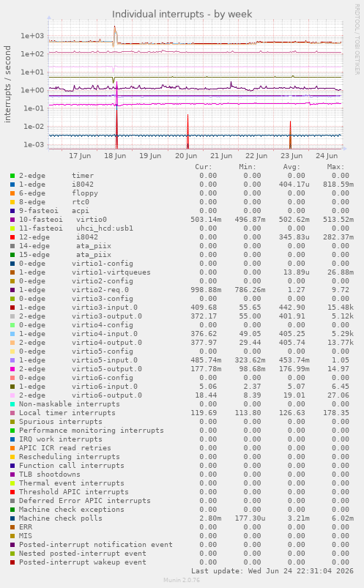Click the 17 Jun date label on the axis
Image resolution: width=364 pixels, height=588 pixels.
pyautogui.click(x=80, y=156)
